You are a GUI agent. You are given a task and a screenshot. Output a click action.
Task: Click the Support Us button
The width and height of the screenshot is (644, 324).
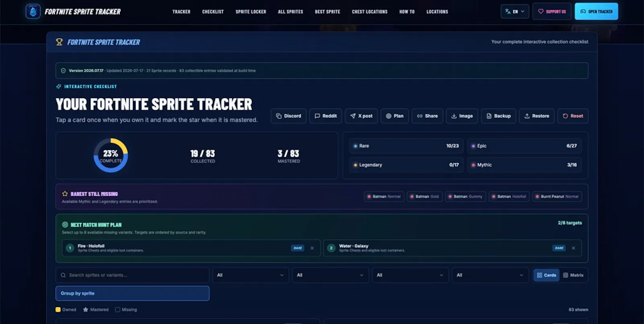[x=552, y=12]
